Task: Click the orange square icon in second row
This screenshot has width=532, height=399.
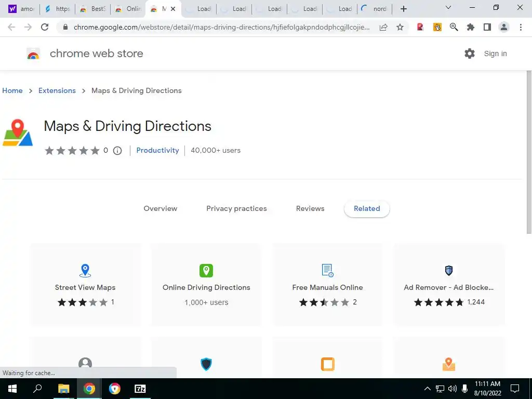Action: [327, 364]
